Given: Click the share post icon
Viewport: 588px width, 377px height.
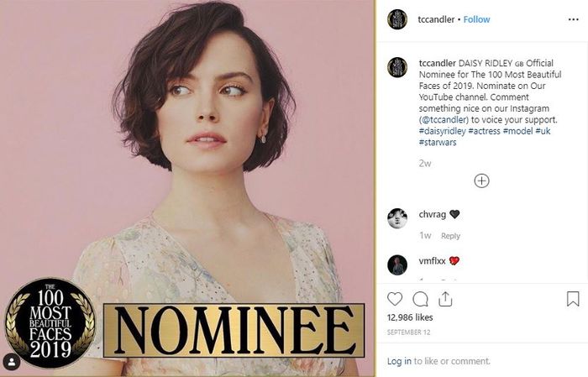Looking at the screenshot, I should (446, 299).
